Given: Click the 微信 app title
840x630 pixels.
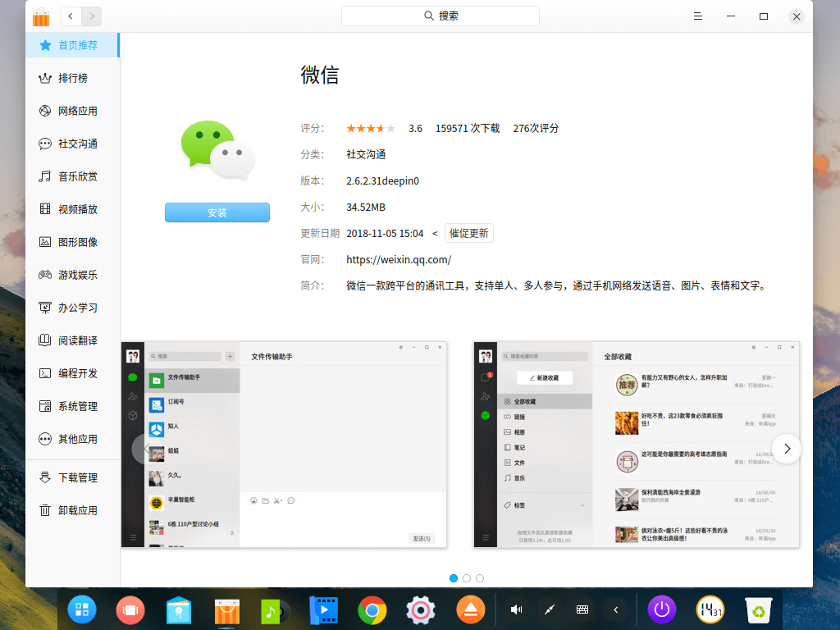Looking at the screenshot, I should point(320,75).
